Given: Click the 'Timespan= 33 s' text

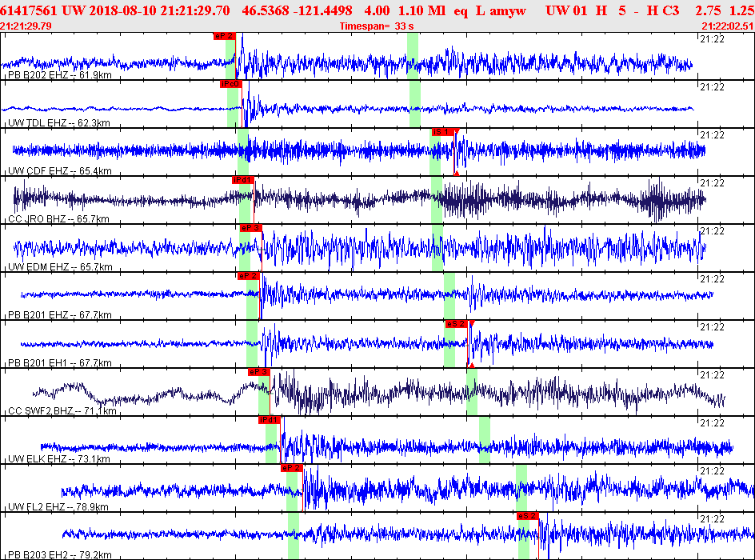Looking at the screenshot, I should point(377,26).
